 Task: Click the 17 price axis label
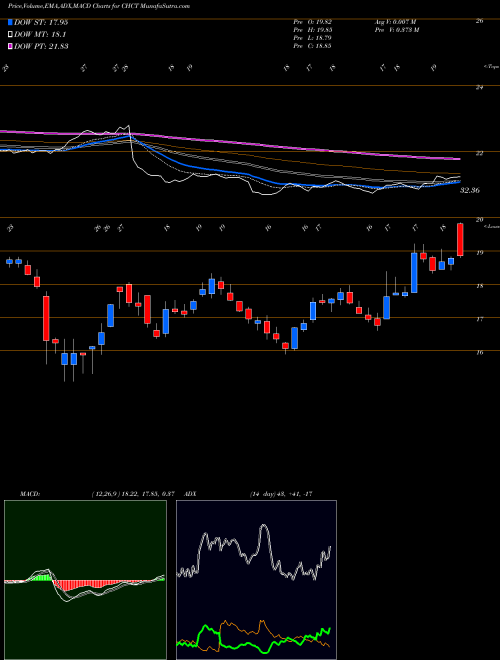pyautogui.click(x=479, y=319)
